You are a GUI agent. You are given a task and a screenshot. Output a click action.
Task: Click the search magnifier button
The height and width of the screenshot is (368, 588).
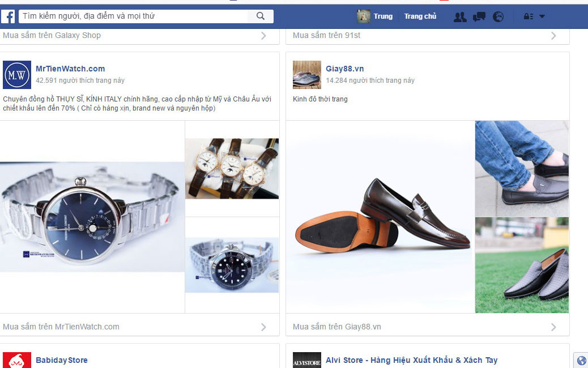point(261,16)
